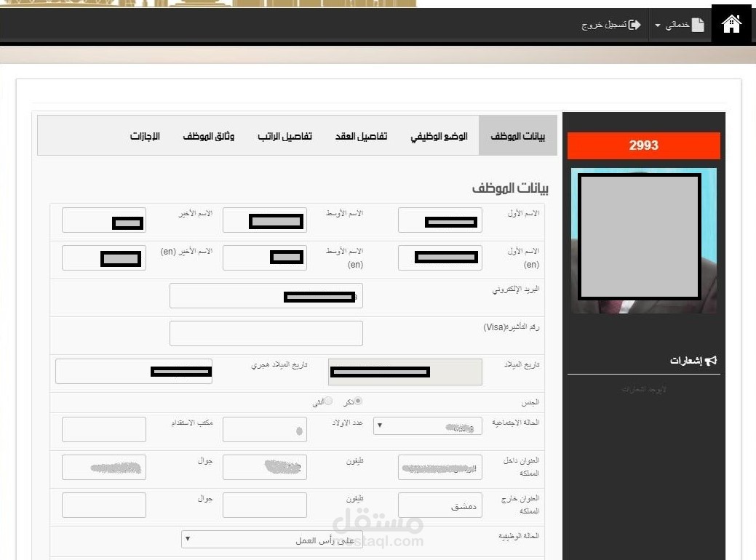
Task: Switch to the الإجازات tab
Action: (x=146, y=135)
